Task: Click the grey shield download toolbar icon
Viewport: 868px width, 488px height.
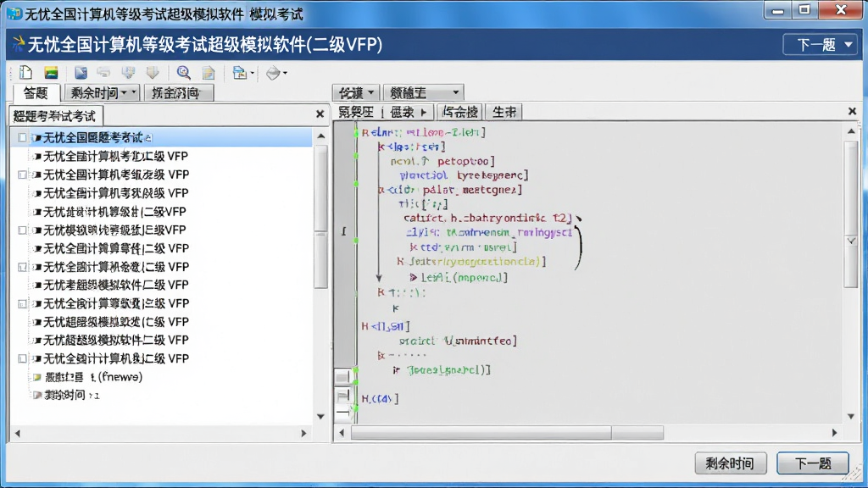Action: click(129, 73)
